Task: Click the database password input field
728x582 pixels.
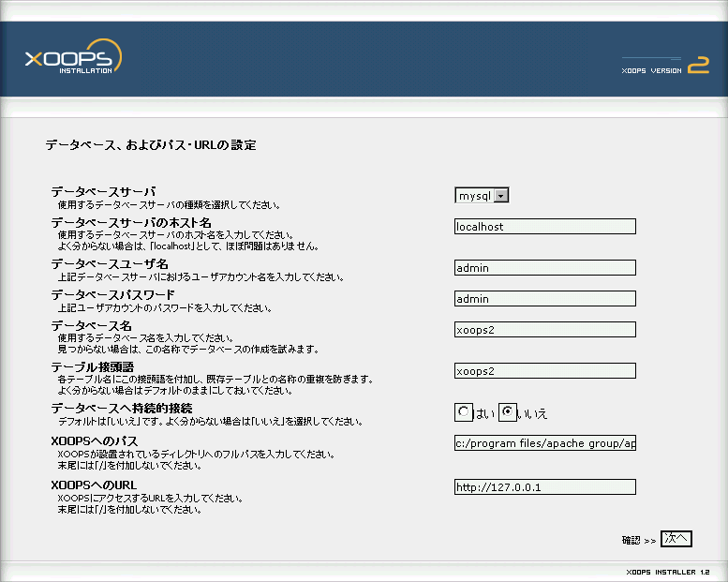Action: tap(544, 299)
